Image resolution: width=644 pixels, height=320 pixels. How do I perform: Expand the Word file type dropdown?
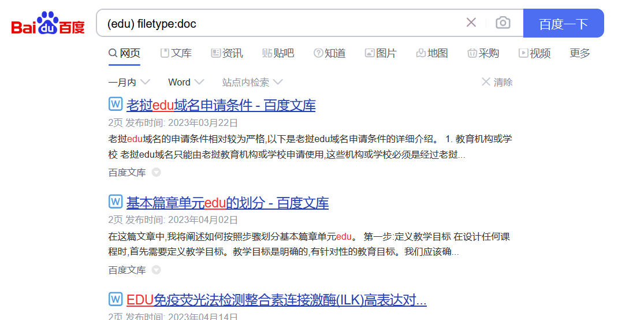point(186,82)
